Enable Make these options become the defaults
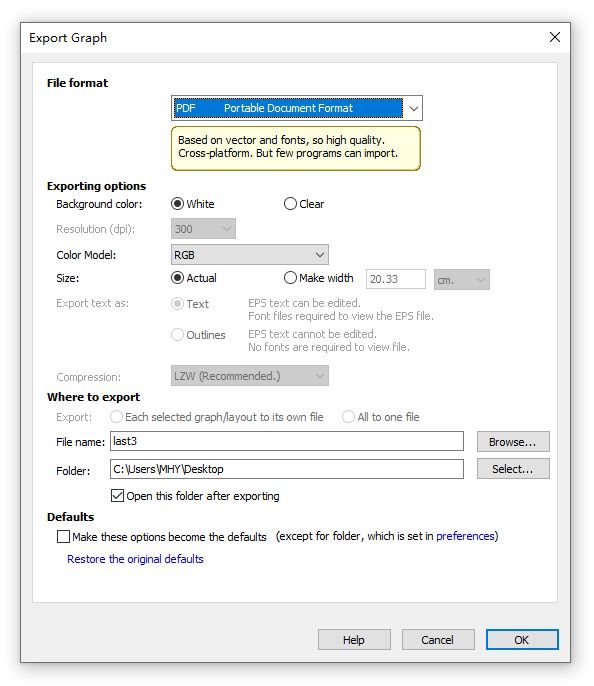594x686 pixels. (x=63, y=536)
